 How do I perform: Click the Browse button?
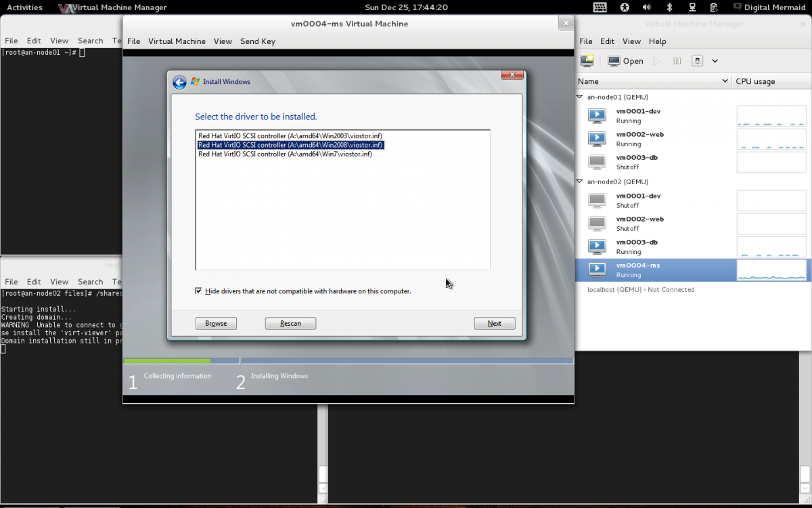(216, 323)
